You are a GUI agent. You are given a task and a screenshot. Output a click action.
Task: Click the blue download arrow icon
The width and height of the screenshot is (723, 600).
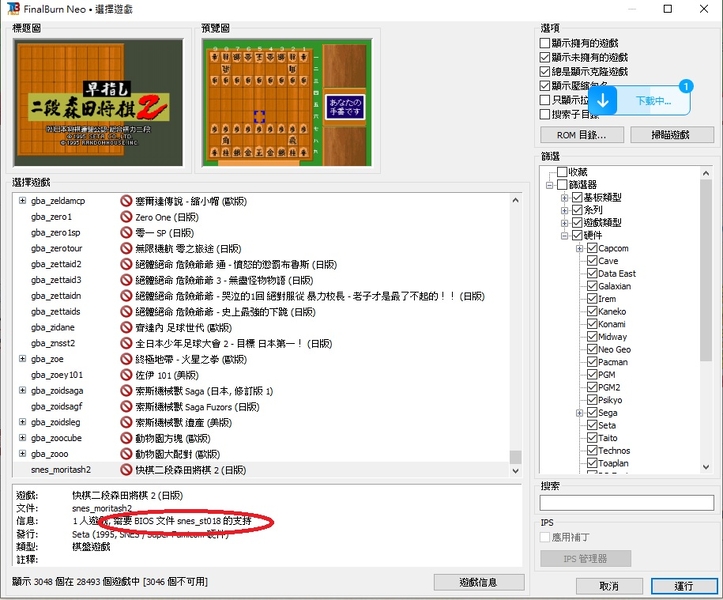(603, 101)
